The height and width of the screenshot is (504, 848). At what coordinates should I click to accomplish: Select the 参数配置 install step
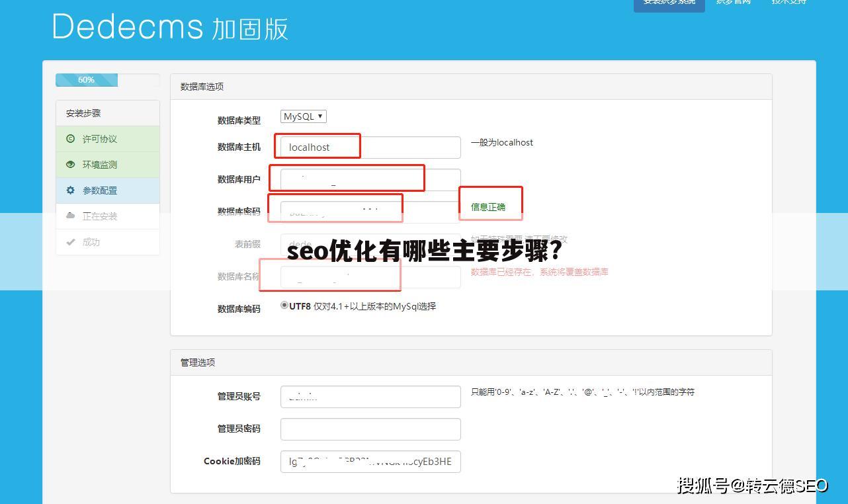coord(108,190)
